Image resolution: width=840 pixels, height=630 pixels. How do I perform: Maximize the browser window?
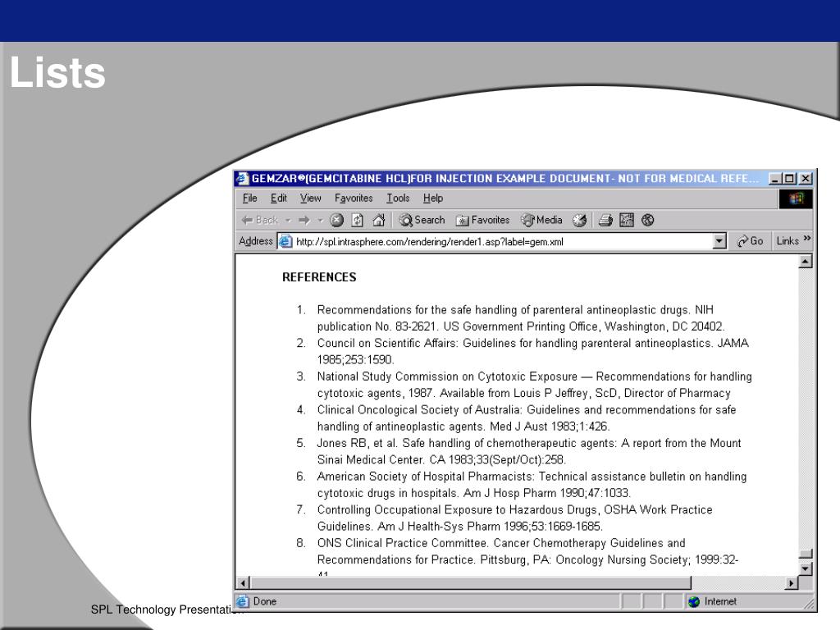pos(789,178)
